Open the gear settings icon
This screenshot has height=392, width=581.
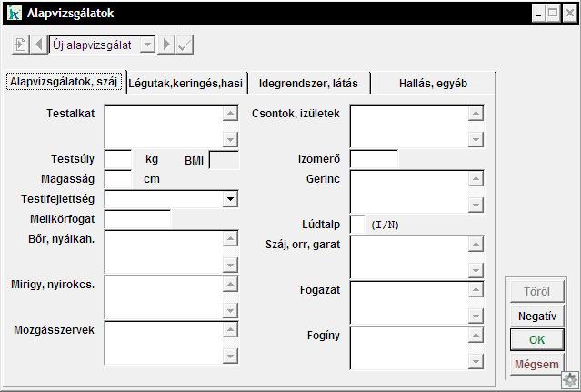pyautogui.click(x=570, y=380)
